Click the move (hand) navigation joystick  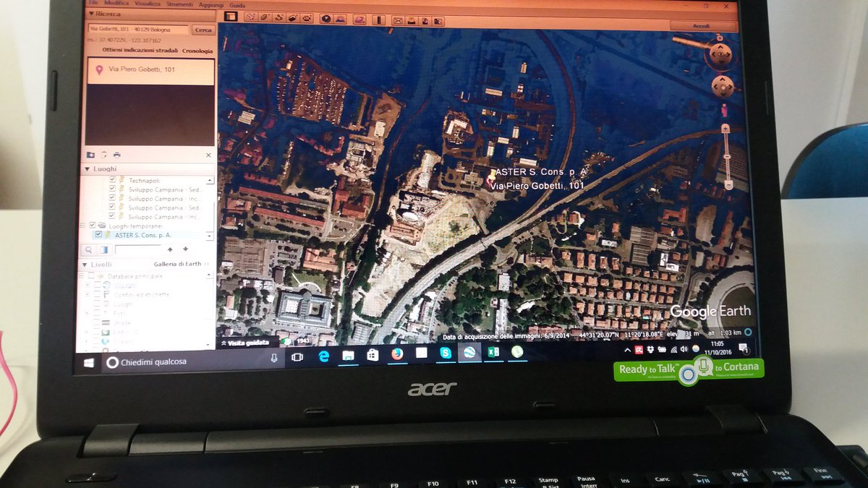click(723, 87)
